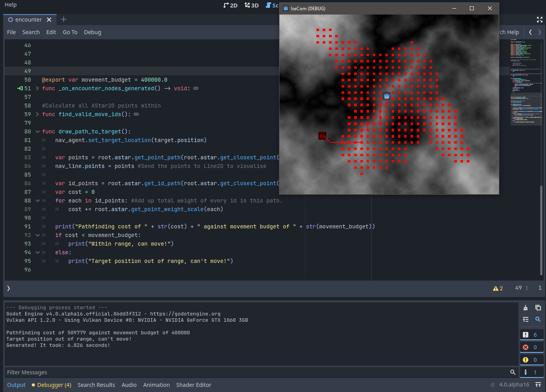This screenshot has height=392, width=546.
Task: Open output search with magnifier icon
Action: pyautogui.click(x=538, y=319)
